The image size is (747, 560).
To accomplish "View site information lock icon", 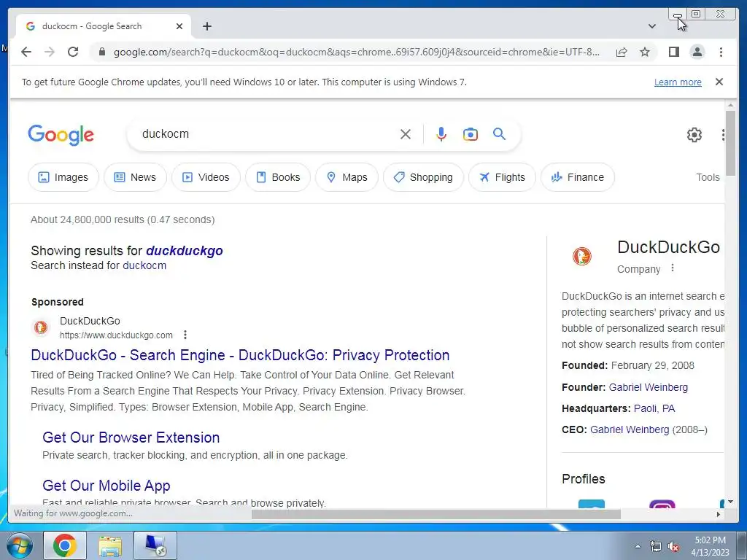I will (x=101, y=52).
